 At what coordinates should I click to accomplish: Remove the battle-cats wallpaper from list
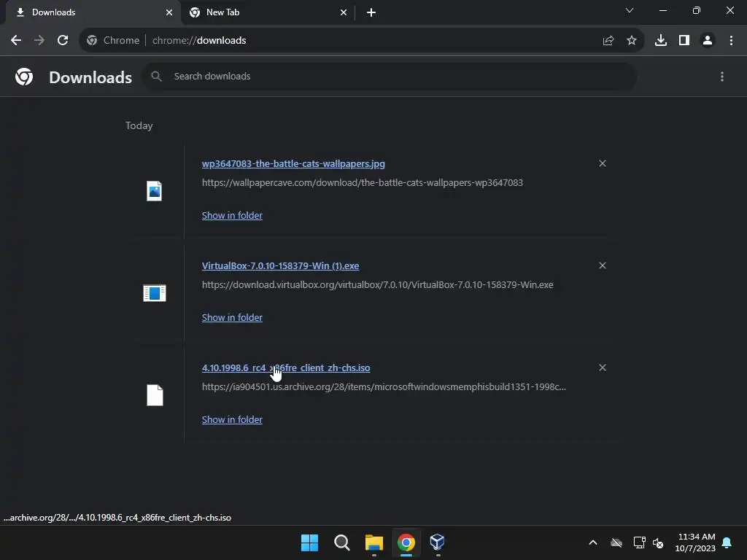coord(603,163)
